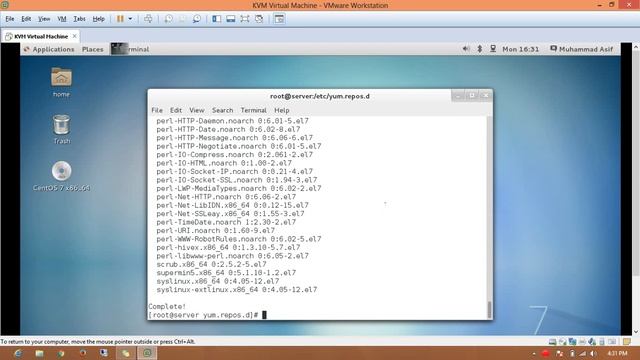Click the 'Complete!' output line

point(167,306)
